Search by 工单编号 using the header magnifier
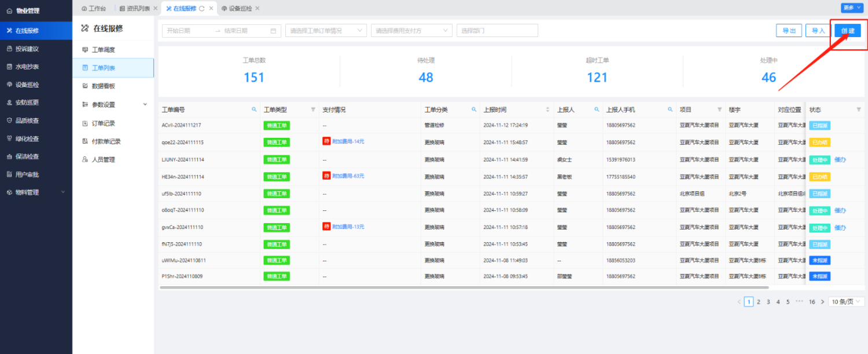This screenshot has height=354, width=868. click(254, 110)
